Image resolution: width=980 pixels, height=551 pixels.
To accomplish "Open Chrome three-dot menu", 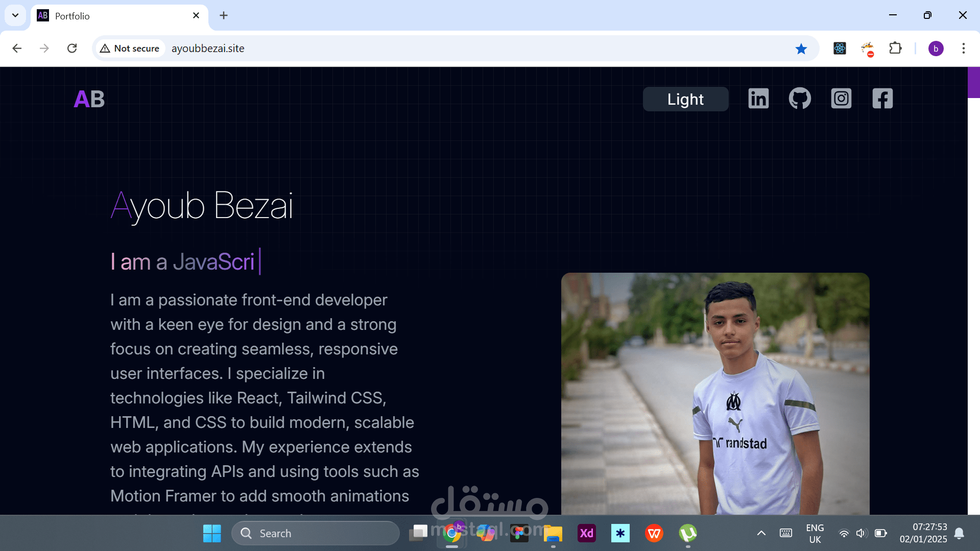I will [x=963, y=49].
